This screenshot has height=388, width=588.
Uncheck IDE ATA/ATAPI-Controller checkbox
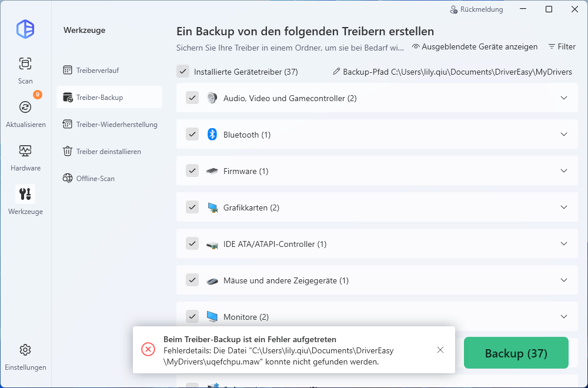tap(192, 243)
